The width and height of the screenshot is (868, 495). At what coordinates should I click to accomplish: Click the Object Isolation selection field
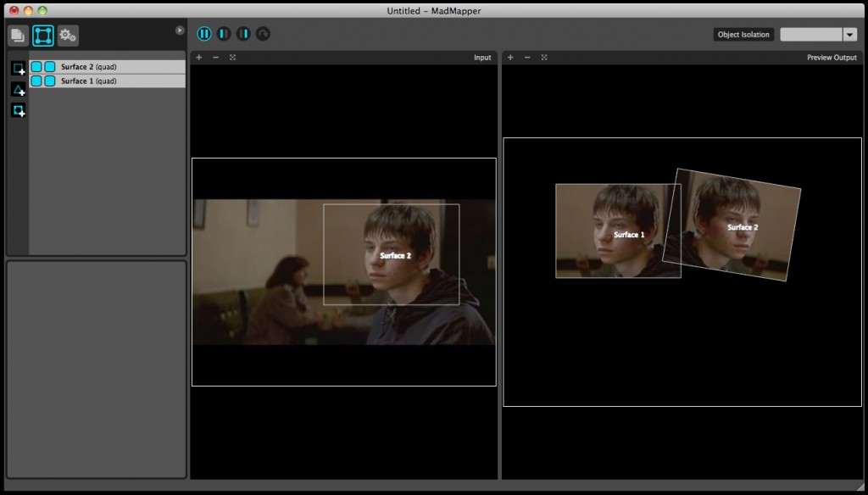pyautogui.click(x=811, y=35)
